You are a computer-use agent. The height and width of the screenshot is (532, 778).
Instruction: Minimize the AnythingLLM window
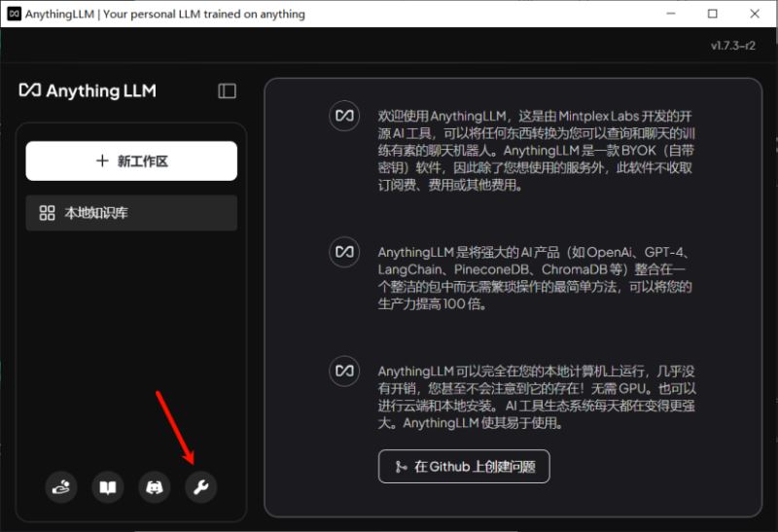pyautogui.click(x=671, y=14)
